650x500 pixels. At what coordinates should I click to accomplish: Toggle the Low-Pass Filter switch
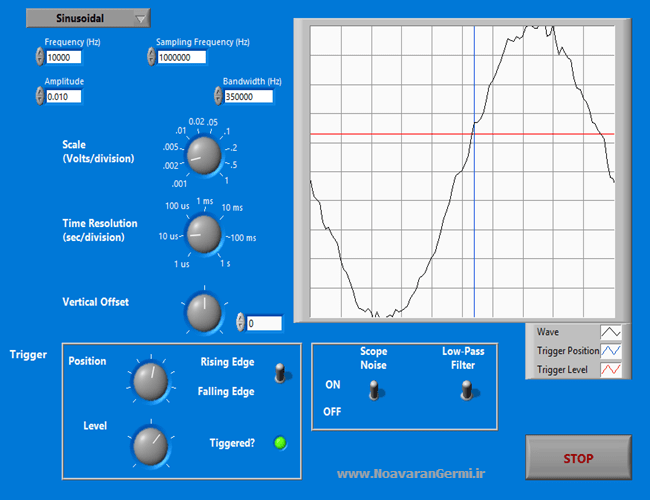point(468,390)
